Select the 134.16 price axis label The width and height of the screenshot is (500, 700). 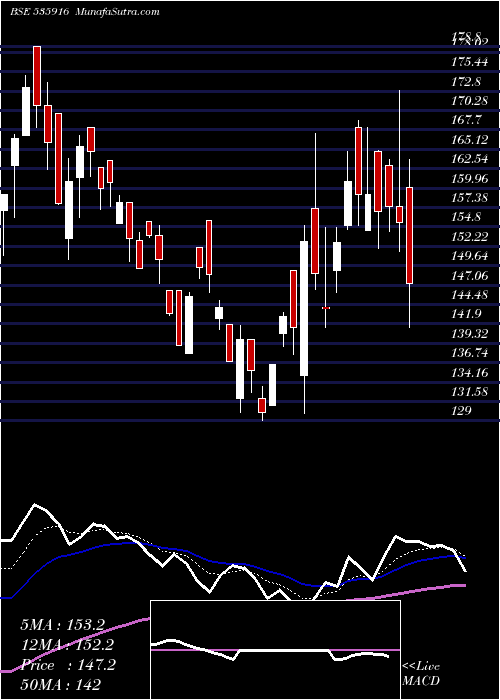click(469, 372)
